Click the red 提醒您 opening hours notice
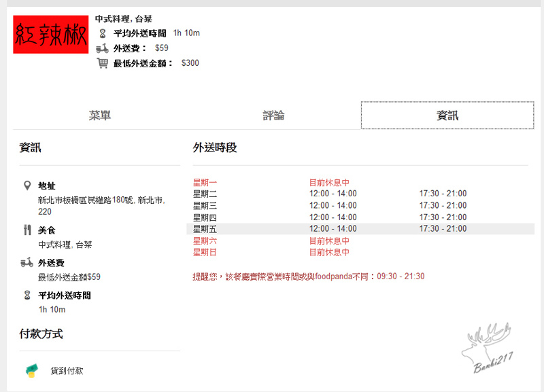Screen dimensions: 544x392 (309, 277)
